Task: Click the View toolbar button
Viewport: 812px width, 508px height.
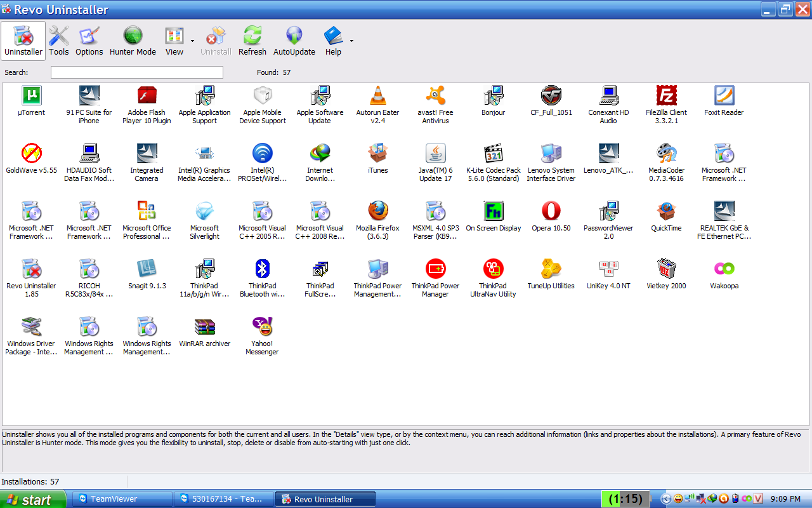Action: pyautogui.click(x=174, y=41)
